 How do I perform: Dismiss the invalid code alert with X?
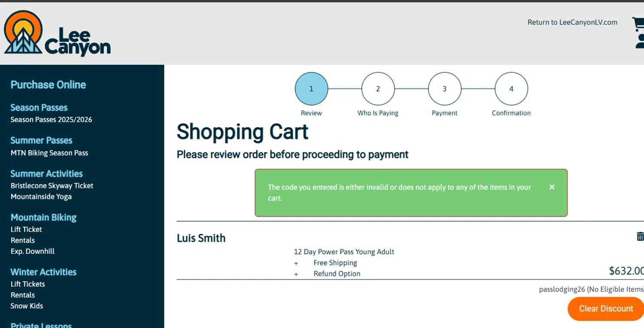pos(552,187)
